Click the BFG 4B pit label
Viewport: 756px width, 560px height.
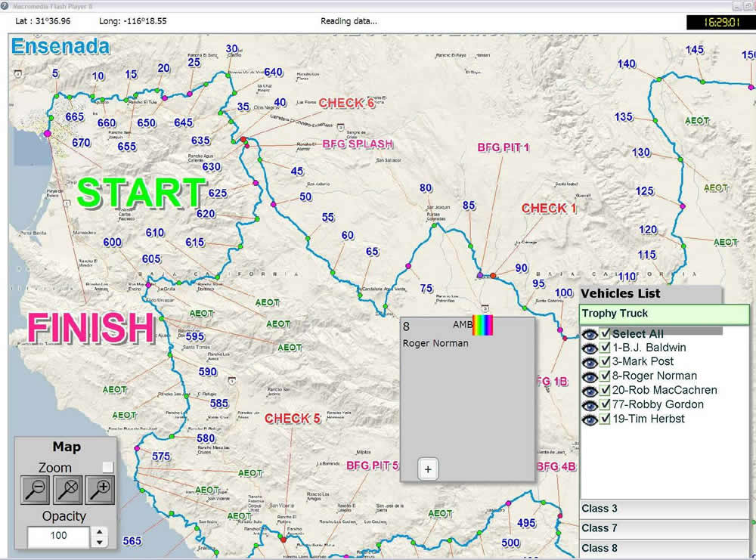(556, 466)
